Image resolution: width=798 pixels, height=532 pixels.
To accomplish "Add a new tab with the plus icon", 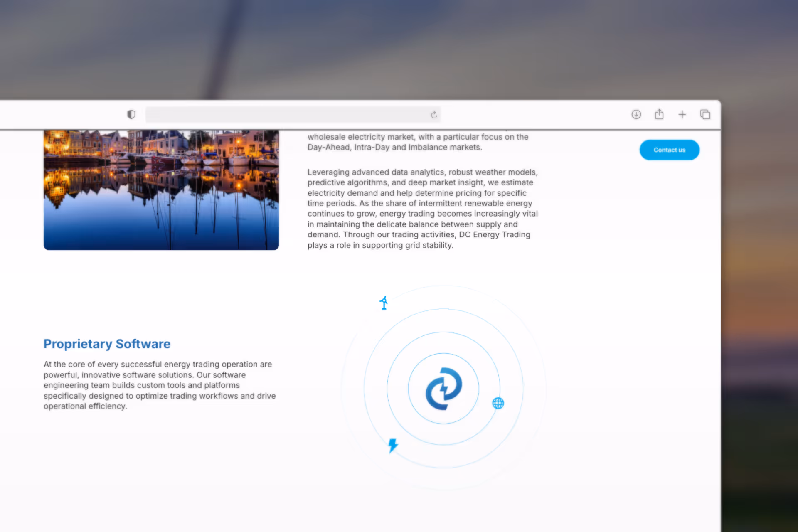I will click(x=682, y=114).
